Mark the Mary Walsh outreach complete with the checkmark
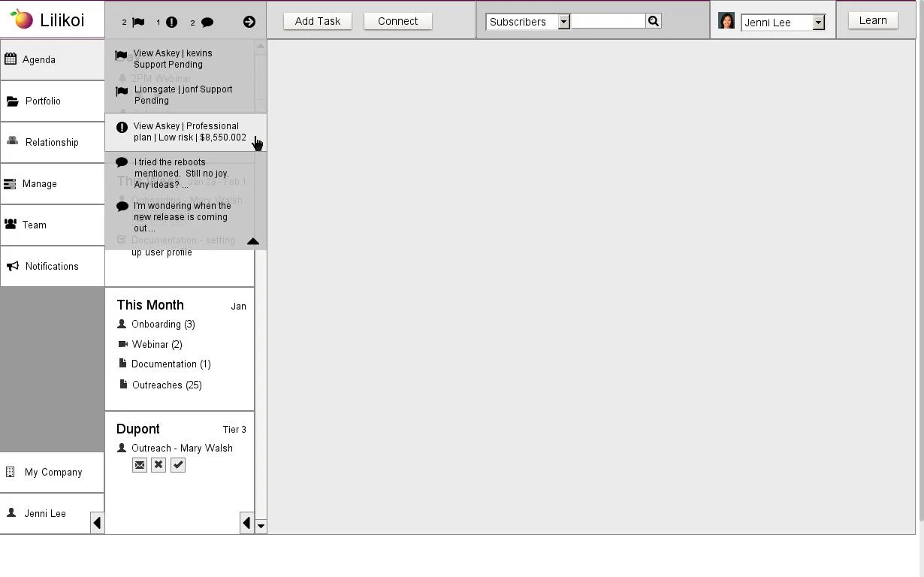Screen dimensions: 924x577 point(178,464)
